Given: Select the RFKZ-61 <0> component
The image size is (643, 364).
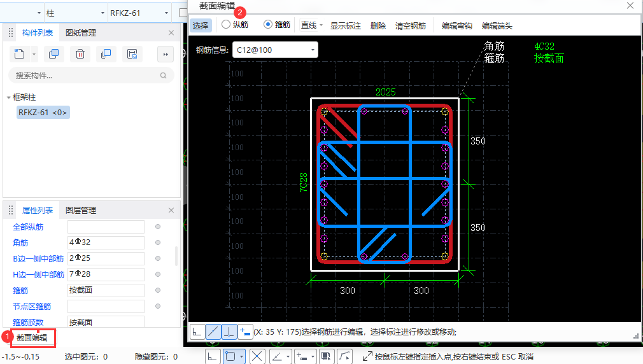Looking at the screenshot, I should tap(43, 112).
